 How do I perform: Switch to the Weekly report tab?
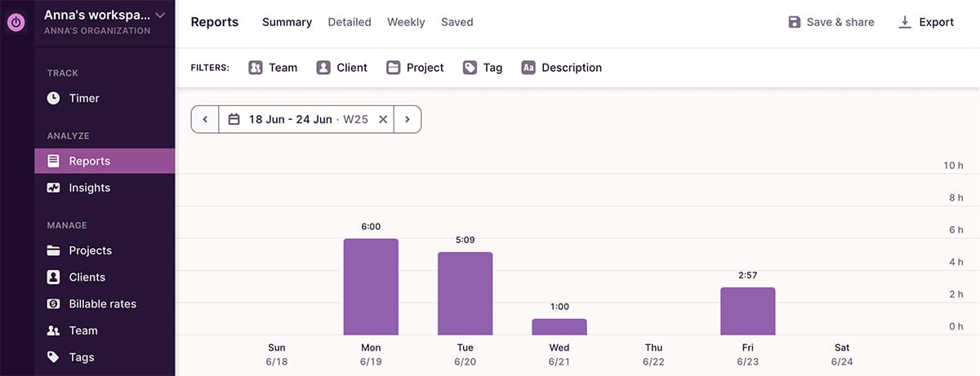tap(406, 22)
